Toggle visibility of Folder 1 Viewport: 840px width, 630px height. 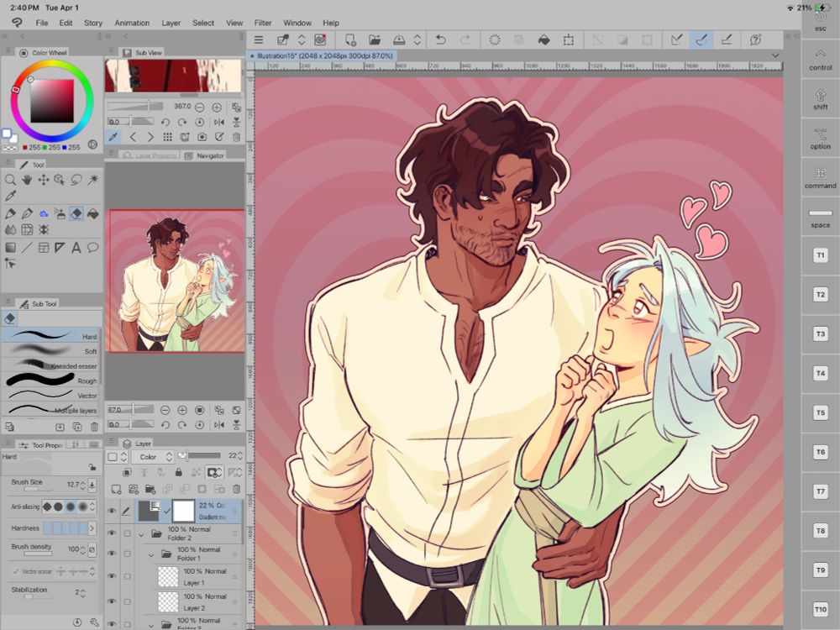click(112, 554)
